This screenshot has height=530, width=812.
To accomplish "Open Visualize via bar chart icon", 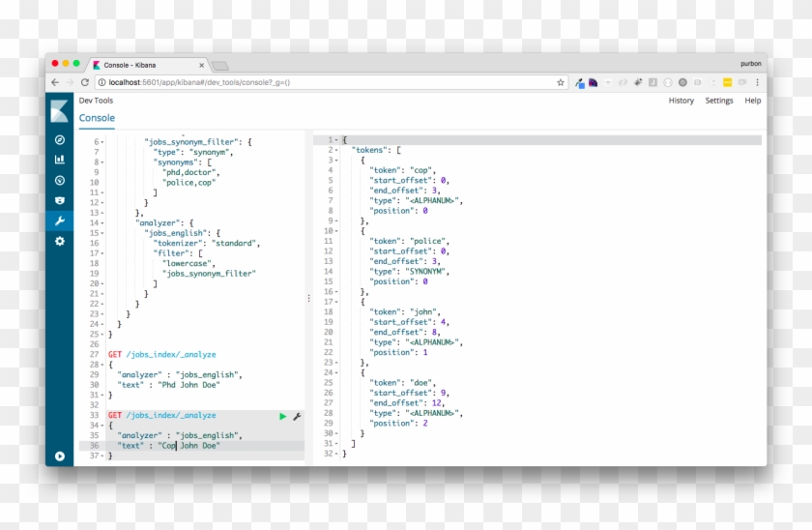I will coord(60,160).
